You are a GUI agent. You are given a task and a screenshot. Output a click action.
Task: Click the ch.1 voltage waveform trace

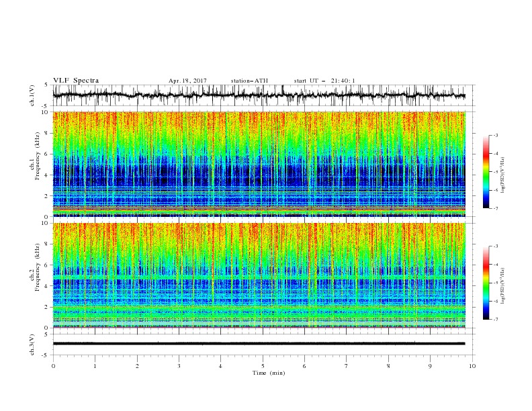click(x=259, y=95)
